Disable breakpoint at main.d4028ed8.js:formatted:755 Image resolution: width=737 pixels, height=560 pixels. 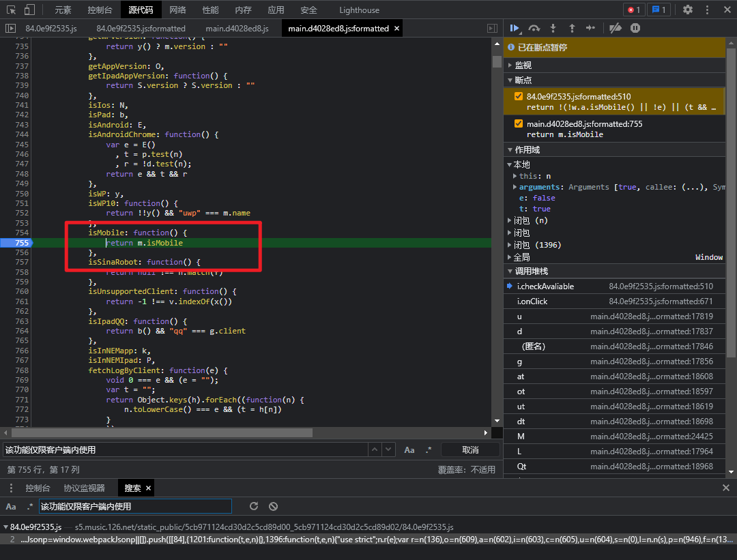(x=519, y=123)
